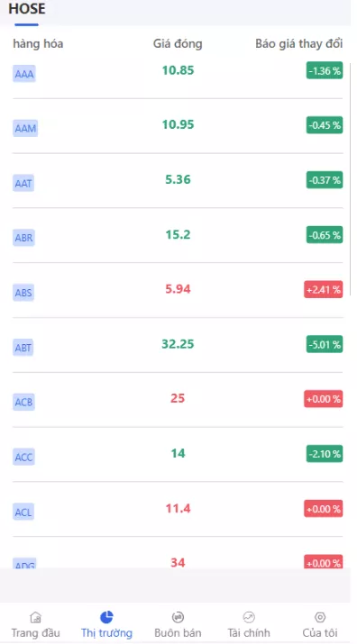357x644 pixels.
Task: Open the ACL stock ticker
Action: [23, 512]
